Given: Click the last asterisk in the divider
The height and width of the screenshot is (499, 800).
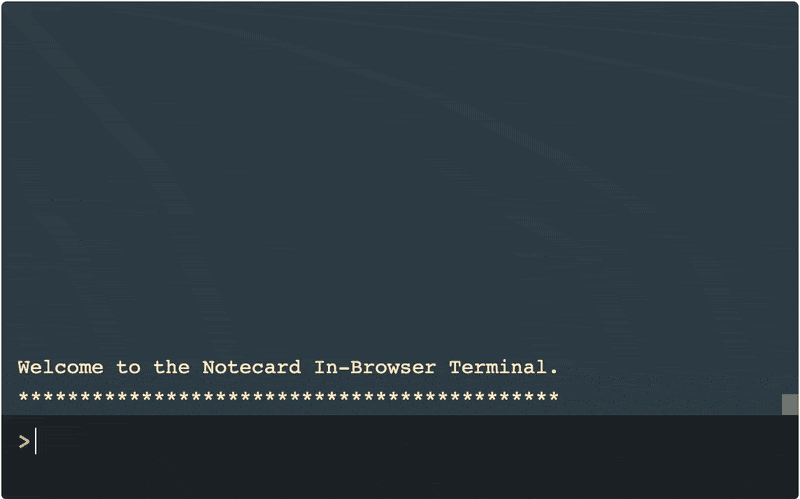Looking at the screenshot, I should click(x=554, y=396).
